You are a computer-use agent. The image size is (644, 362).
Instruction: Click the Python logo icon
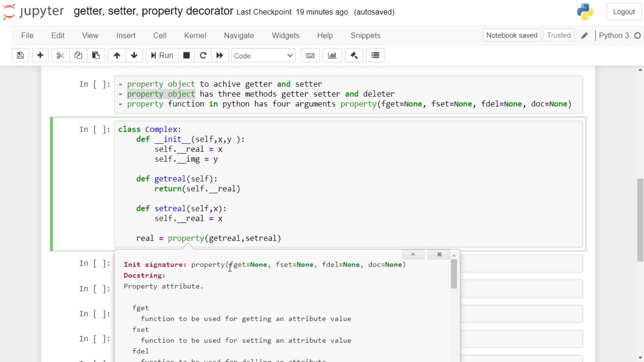[x=585, y=12]
